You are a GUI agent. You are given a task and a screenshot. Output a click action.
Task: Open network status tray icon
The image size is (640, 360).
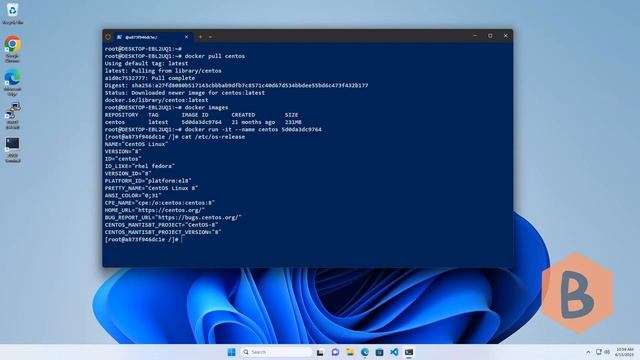click(599, 352)
